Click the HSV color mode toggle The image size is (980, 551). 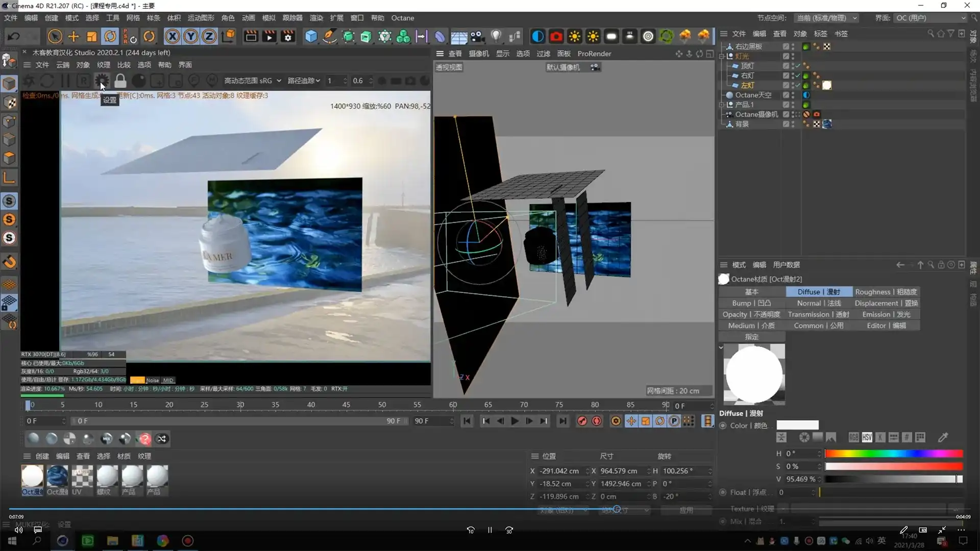867,437
